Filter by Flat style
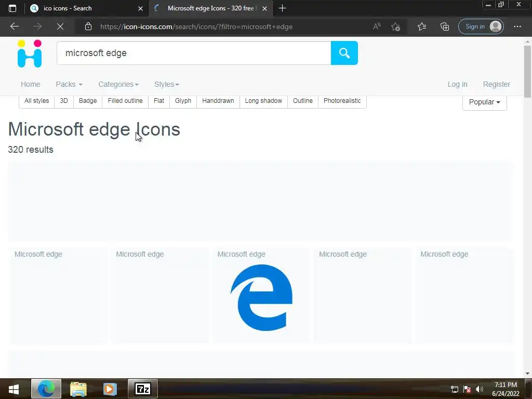The width and height of the screenshot is (532, 399). [159, 101]
